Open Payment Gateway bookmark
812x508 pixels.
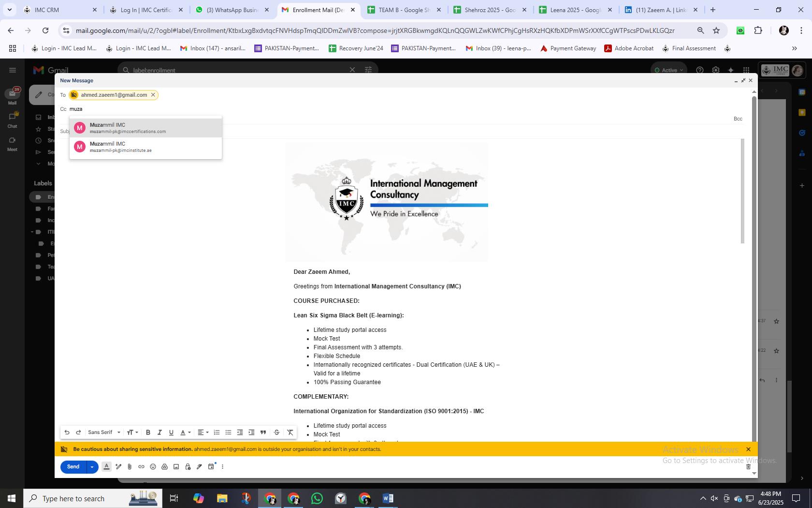568,48
